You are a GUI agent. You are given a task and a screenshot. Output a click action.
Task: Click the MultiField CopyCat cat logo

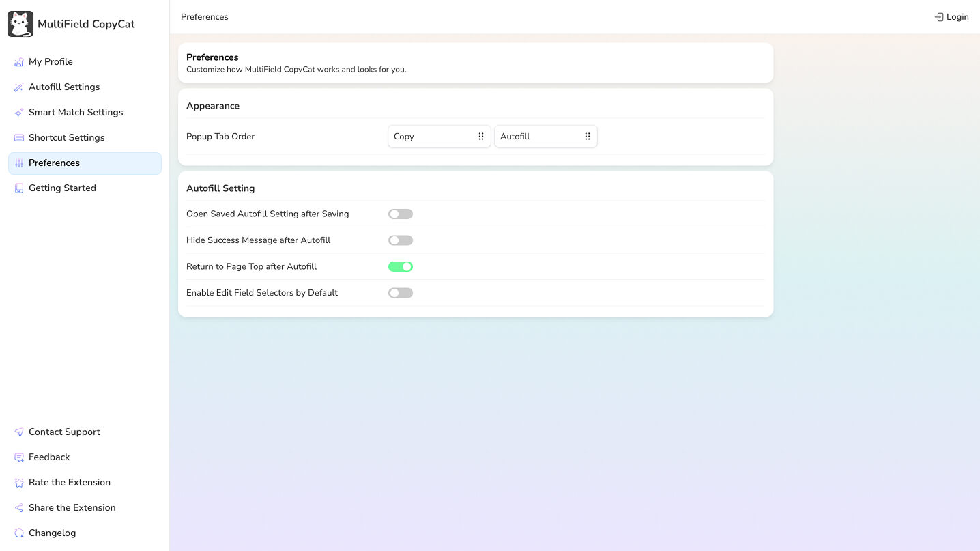coord(20,24)
